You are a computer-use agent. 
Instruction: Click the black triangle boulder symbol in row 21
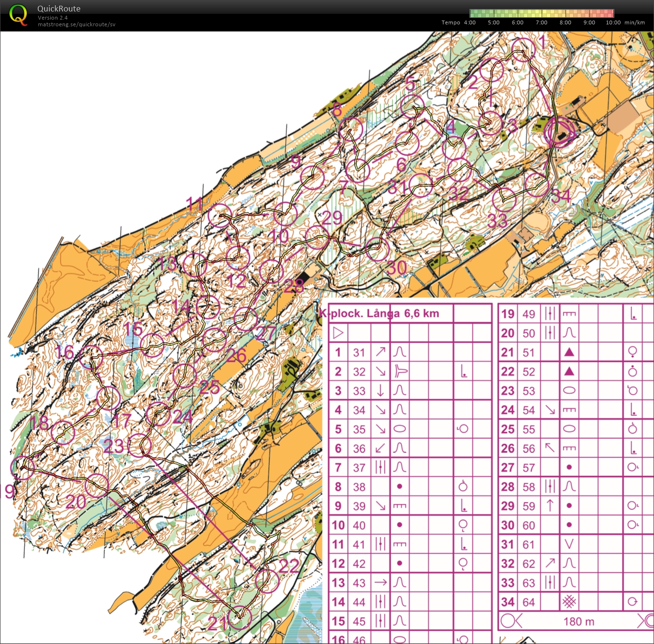click(569, 352)
